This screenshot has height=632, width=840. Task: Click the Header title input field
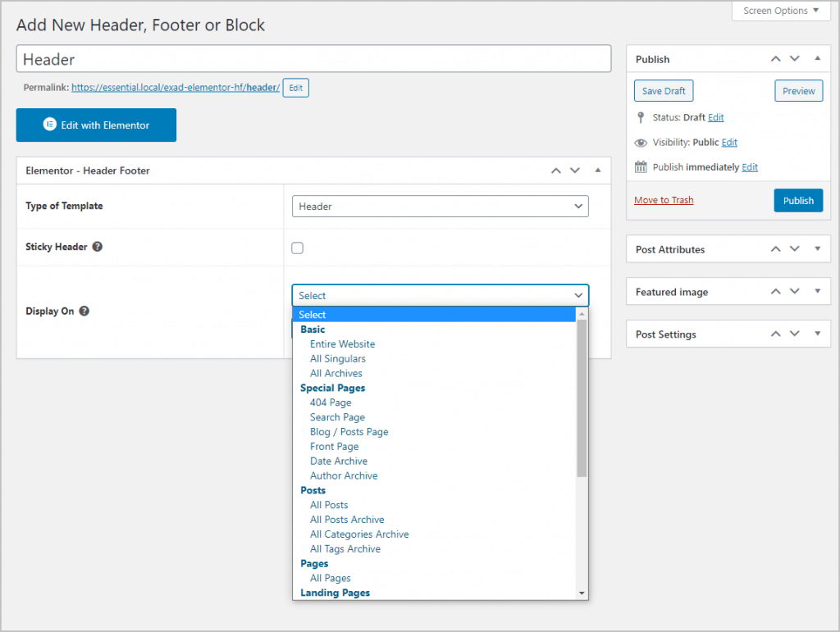(x=313, y=59)
